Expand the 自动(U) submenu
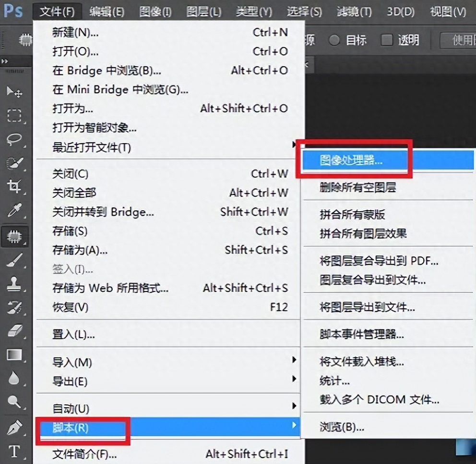The height and width of the screenshot is (464, 476). coord(168,408)
